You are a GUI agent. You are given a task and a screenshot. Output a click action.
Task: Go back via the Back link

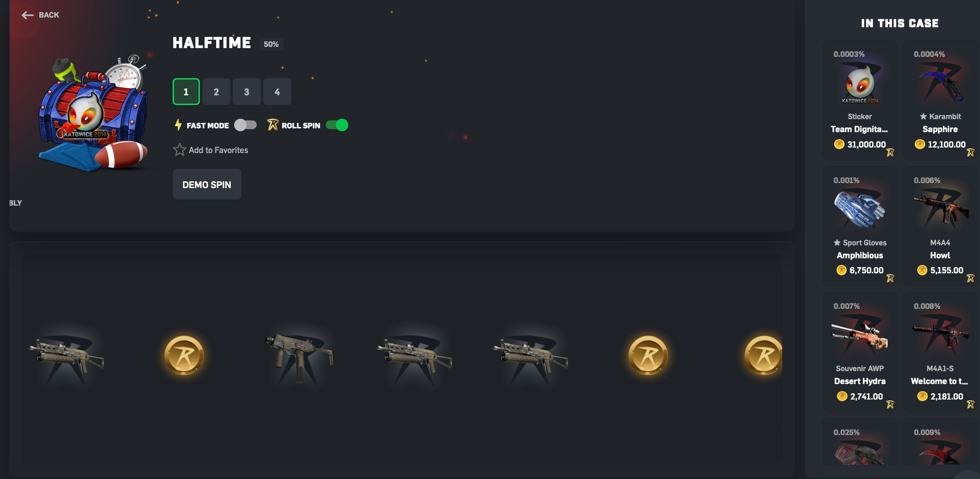click(41, 15)
